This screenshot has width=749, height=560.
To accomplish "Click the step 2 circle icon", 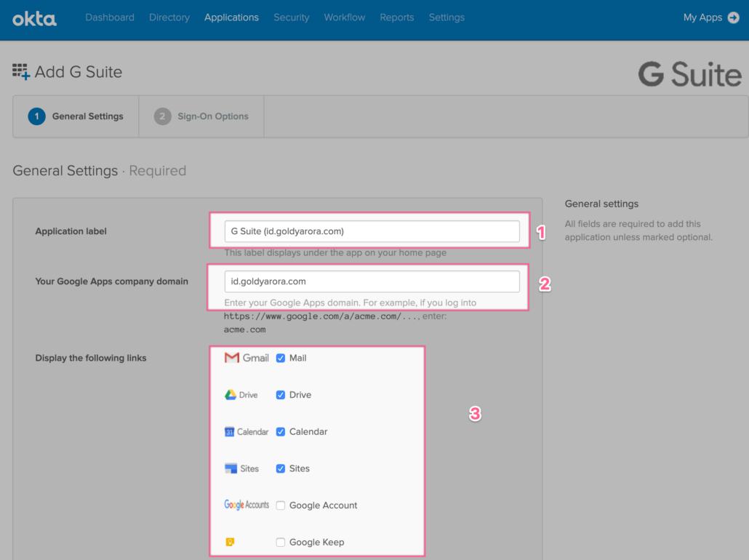I will tap(162, 116).
